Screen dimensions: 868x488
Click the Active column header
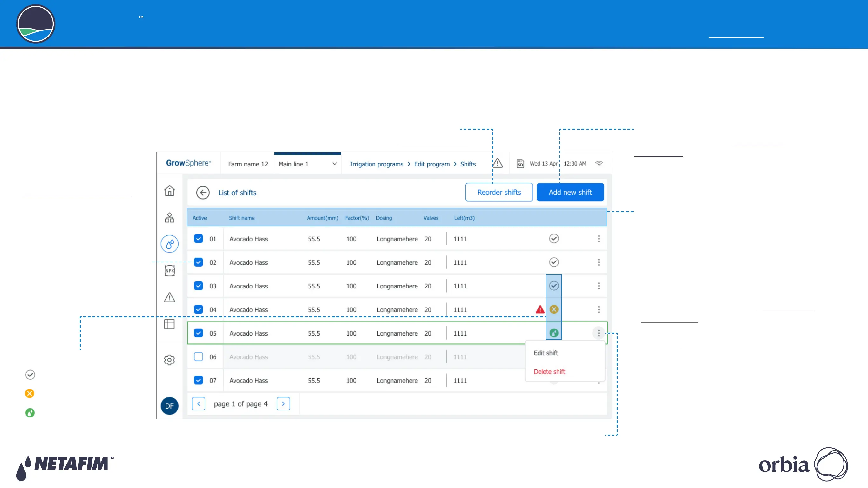200,218
